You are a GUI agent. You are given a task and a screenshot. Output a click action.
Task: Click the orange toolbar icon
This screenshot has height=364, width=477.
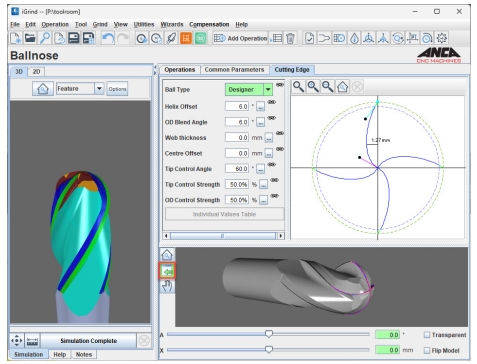coord(186,38)
